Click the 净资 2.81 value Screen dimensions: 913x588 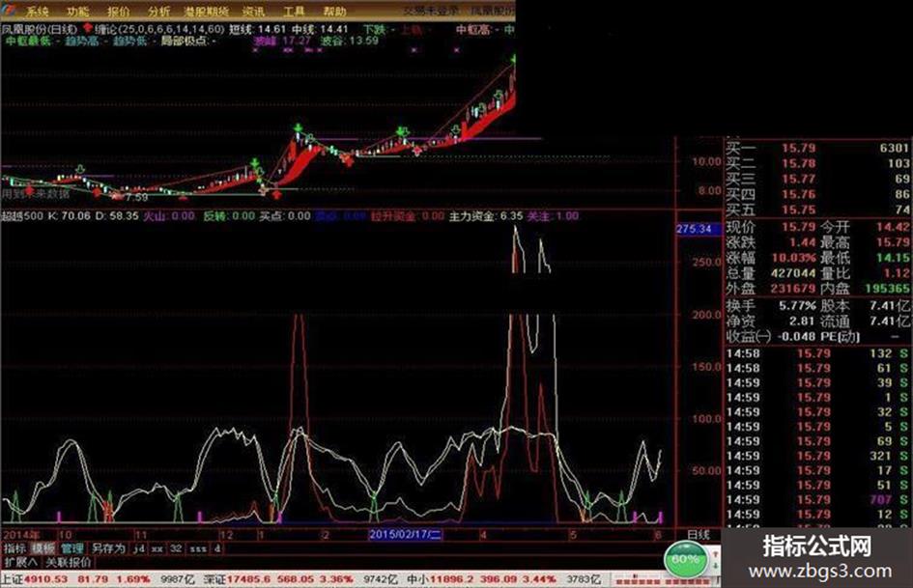802,321
